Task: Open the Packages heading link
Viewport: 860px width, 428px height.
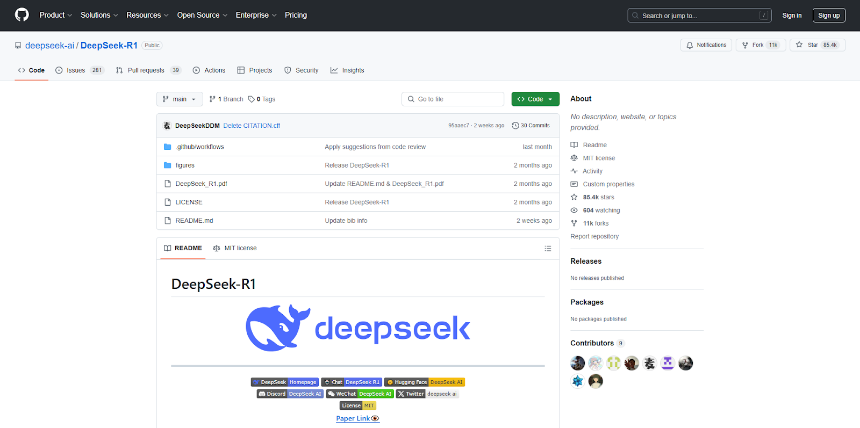Action: [587, 302]
